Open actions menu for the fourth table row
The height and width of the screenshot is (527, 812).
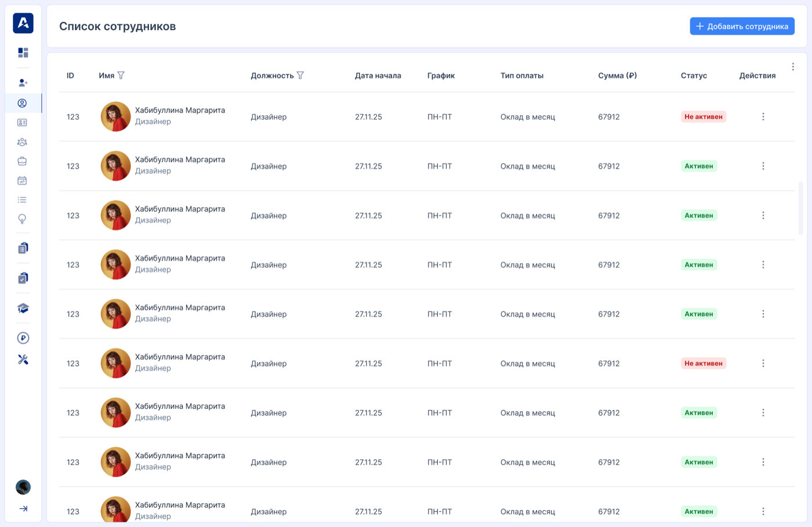point(763,264)
